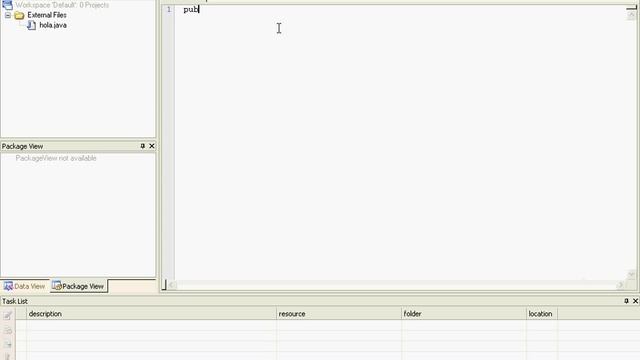
Task: Place cursor after 'pub' in the editor
Action: coord(199,9)
